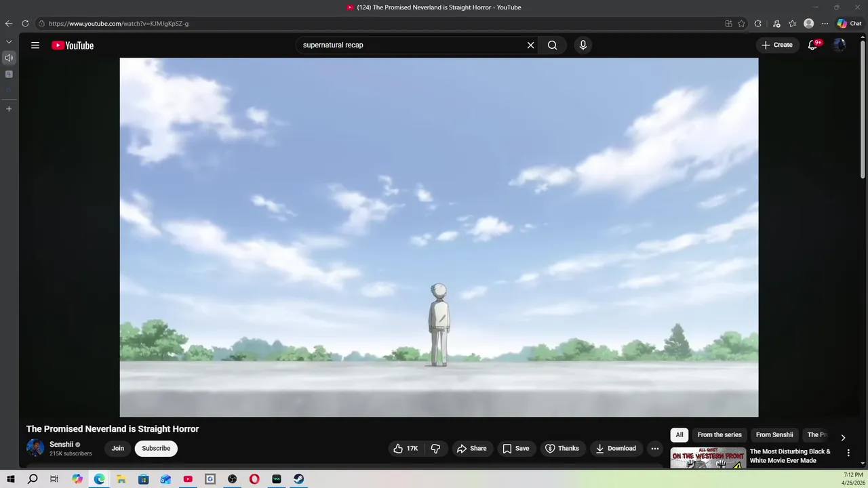Download the video
Screen dimensions: 868x488
pos(616,449)
